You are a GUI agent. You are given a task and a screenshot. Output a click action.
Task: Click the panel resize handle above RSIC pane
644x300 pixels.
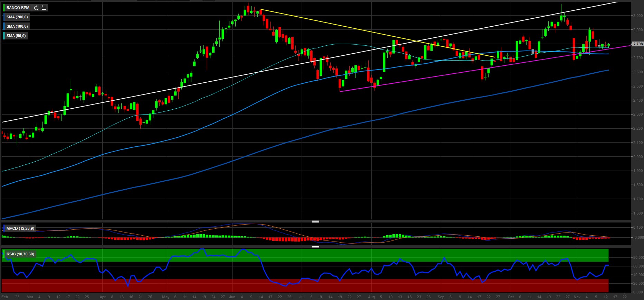coord(315,247)
